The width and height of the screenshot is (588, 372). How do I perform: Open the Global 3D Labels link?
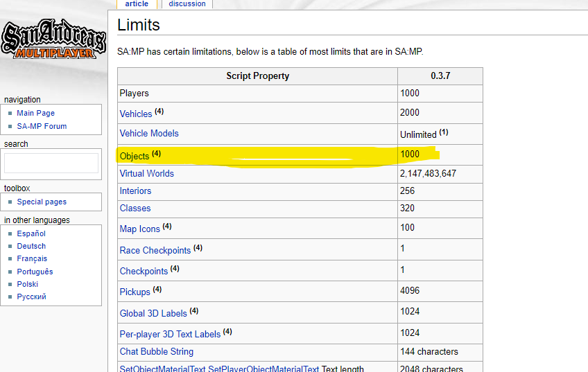pyautogui.click(x=153, y=313)
